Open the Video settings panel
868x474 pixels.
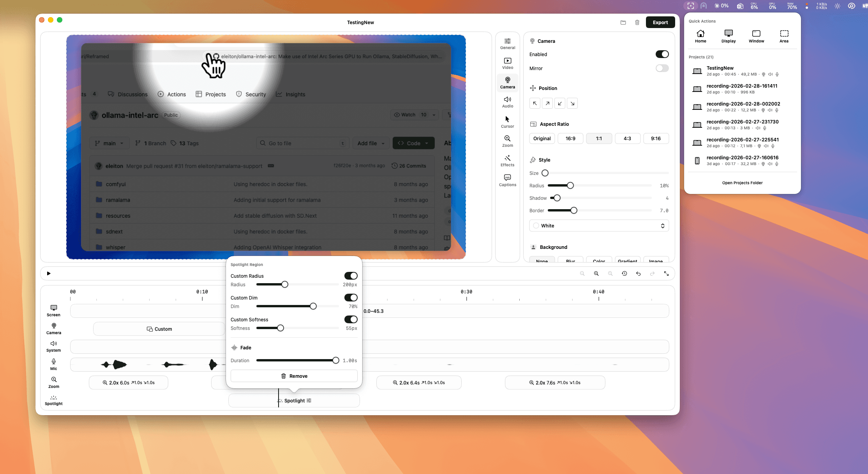click(x=508, y=63)
